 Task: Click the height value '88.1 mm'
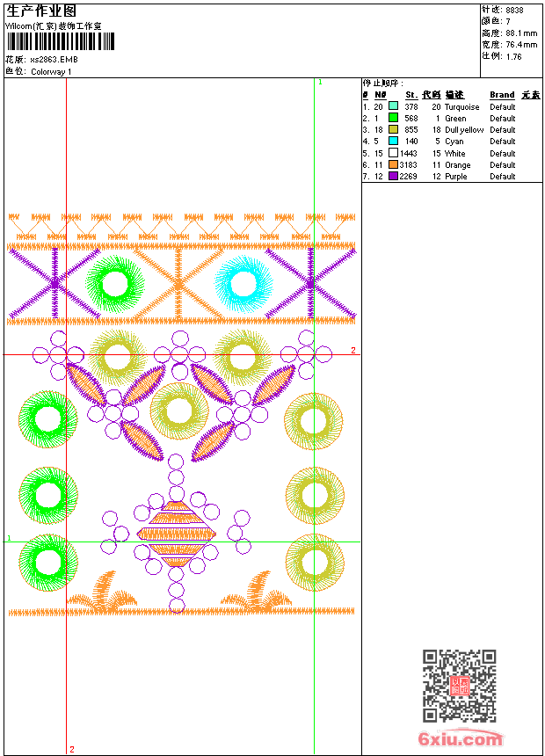click(521, 33)
